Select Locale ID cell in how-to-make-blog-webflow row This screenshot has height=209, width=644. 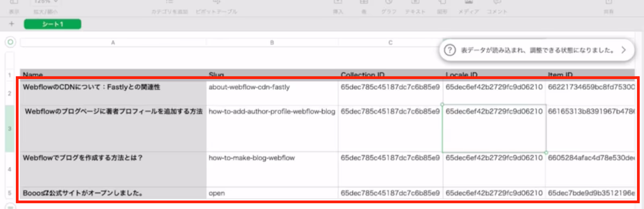pyautogui.click(x=494, y=170)
